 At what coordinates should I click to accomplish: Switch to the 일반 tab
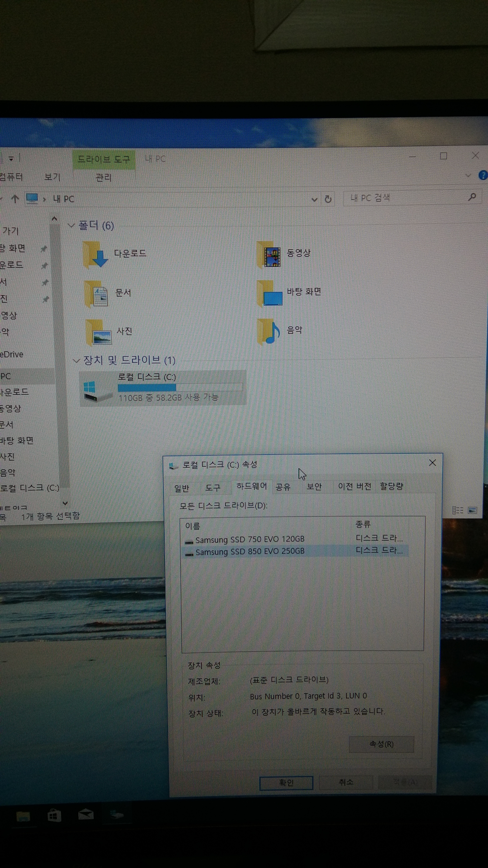[182, 488]
